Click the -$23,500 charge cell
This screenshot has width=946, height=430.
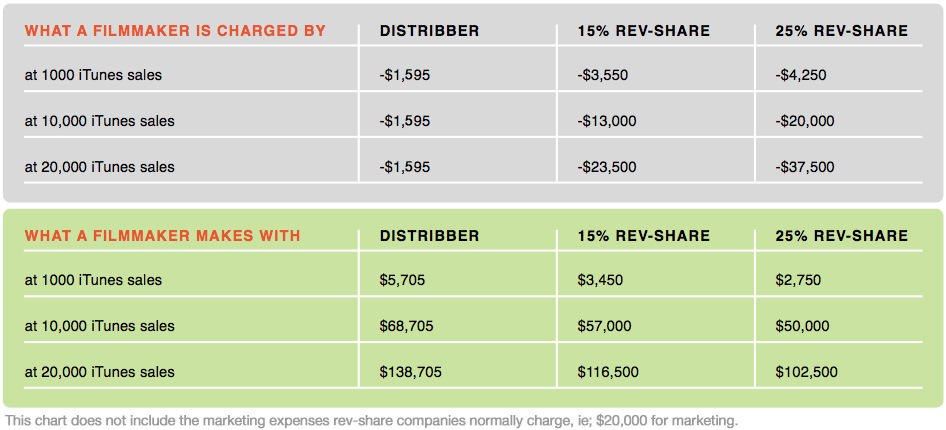(607, 167)
